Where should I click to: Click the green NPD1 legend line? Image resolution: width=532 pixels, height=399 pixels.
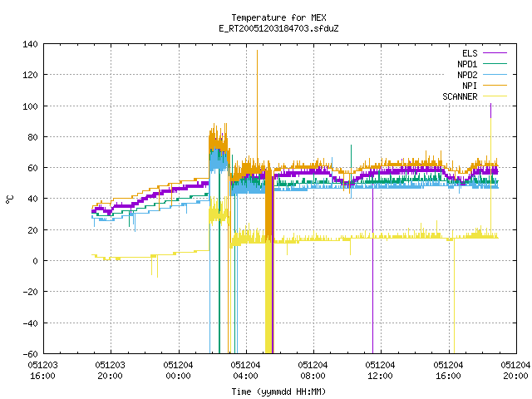click(x=495, y=63)
